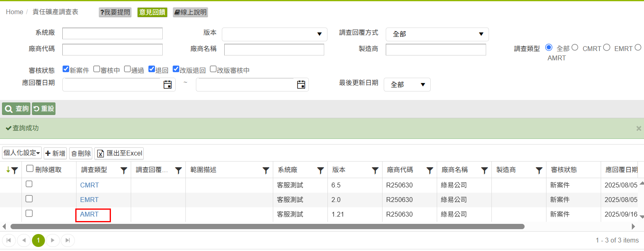Click the current page number 1 button

click(x=38, y=240)
